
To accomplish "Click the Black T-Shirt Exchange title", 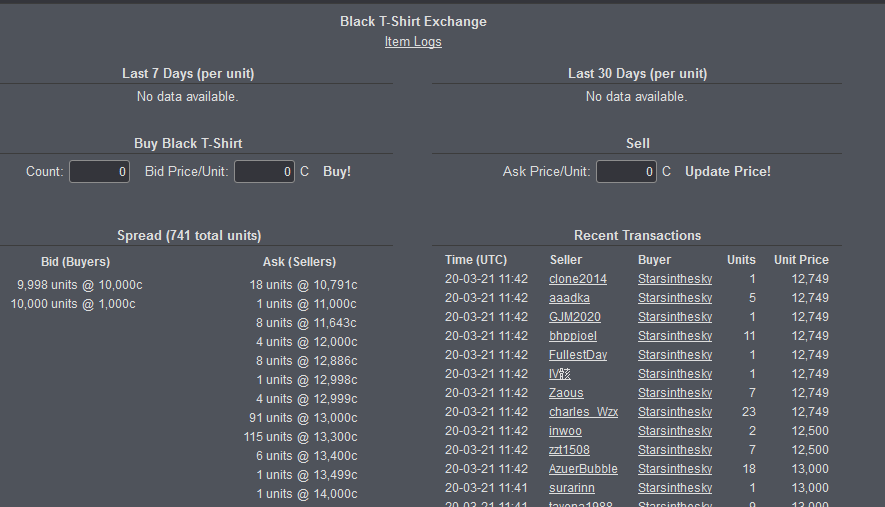I will pyautogui.click(x=413, y=21).
